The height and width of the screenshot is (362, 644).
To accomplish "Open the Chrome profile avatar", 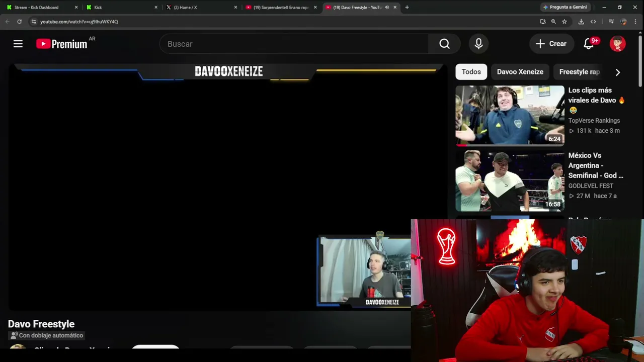I will click(623, 22).
